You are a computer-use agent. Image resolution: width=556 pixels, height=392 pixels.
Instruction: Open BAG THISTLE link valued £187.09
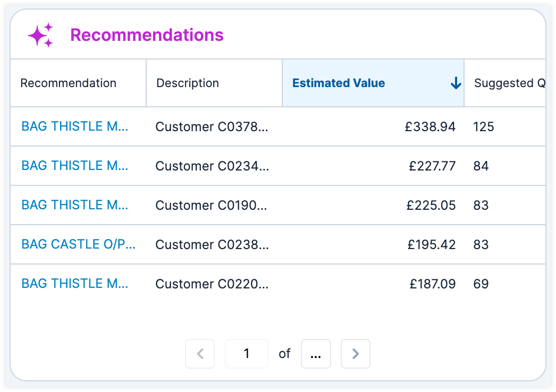point(74,284)
